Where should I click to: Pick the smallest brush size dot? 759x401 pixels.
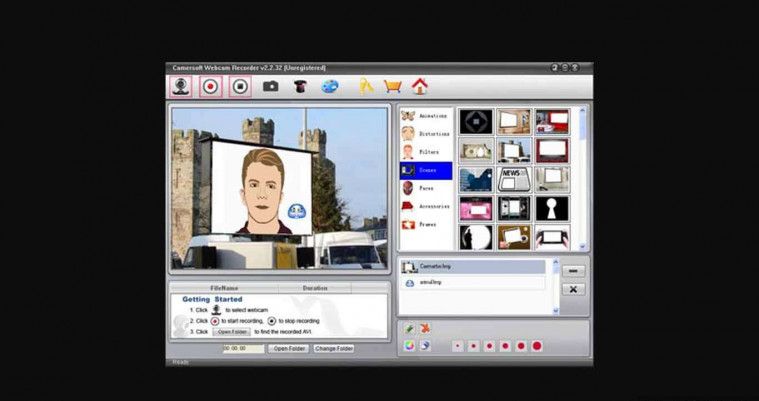(458, 346)
